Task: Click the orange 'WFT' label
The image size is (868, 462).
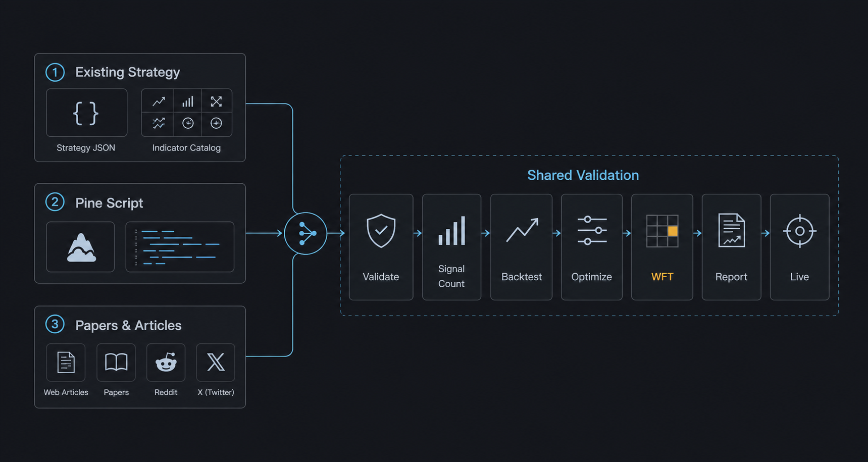Action: 662,277
